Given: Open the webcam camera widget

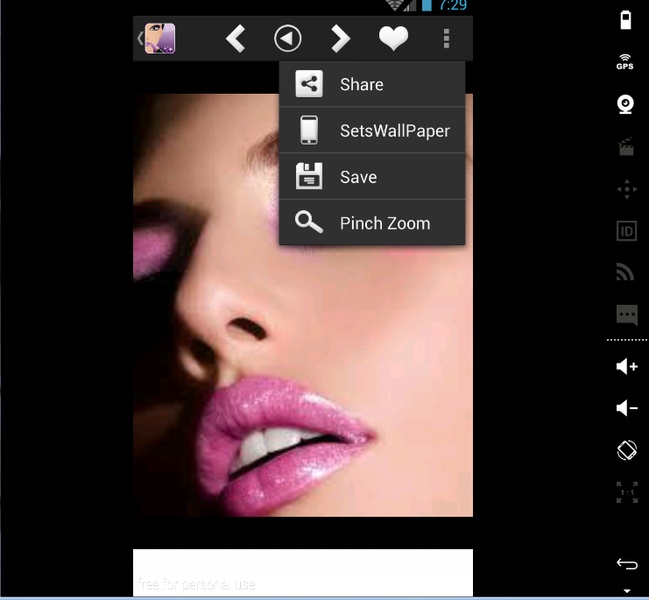Looking at the screenshot, I should point(625,104).
